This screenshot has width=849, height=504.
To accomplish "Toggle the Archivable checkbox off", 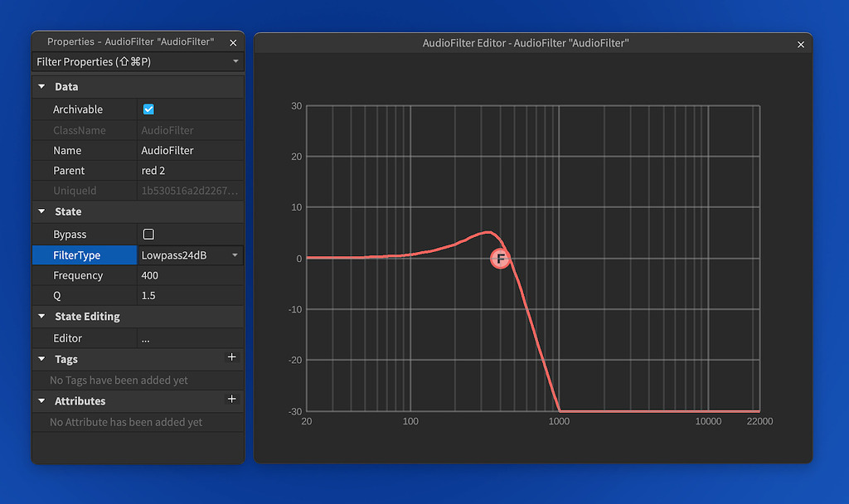I will click(x=148, y=109).
